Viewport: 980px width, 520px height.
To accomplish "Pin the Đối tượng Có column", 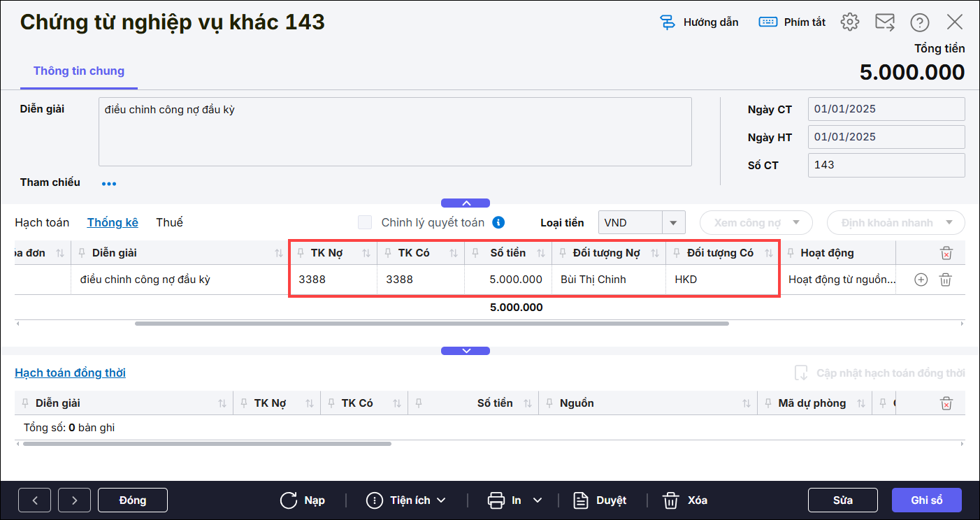I will (x=677, y=253).
